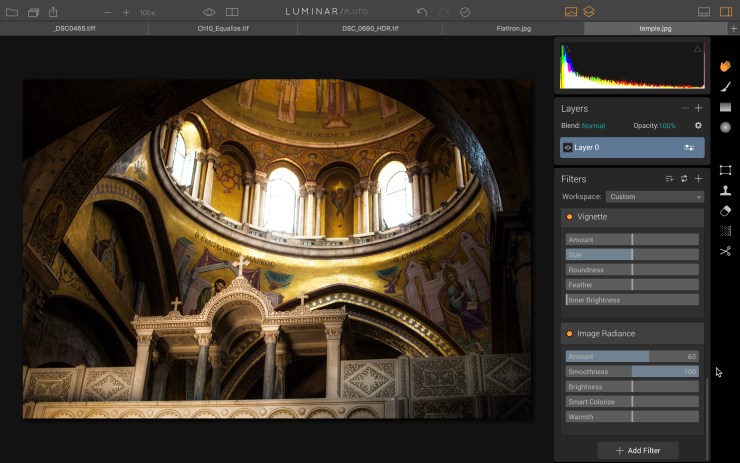This screenshot has height=463, width=740.
Task: Choose the Gradient mask tool
Action: pos(725,107)
